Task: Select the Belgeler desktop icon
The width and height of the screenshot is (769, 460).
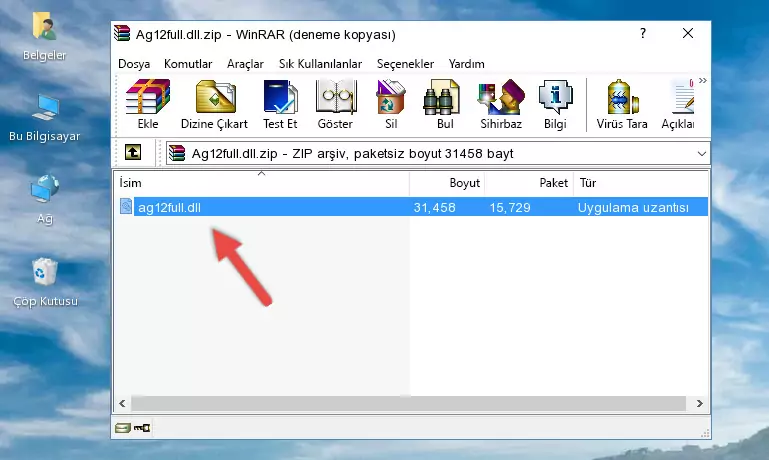Action: [x=45, y=37]
